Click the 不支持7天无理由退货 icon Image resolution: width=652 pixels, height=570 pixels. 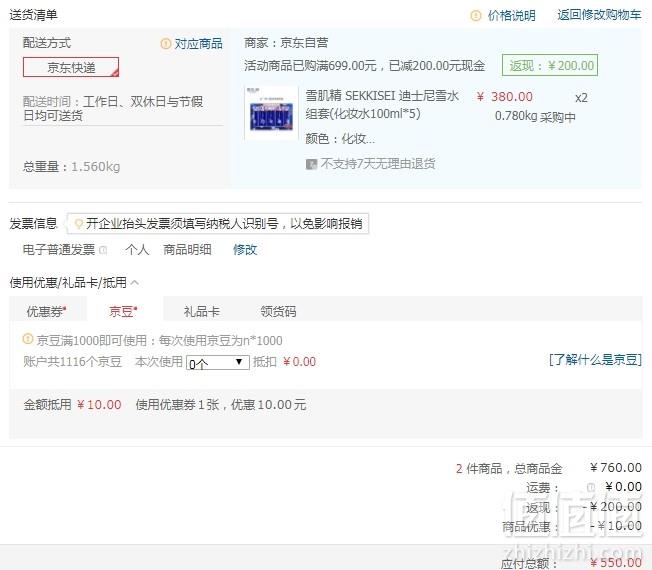point(311,164)
